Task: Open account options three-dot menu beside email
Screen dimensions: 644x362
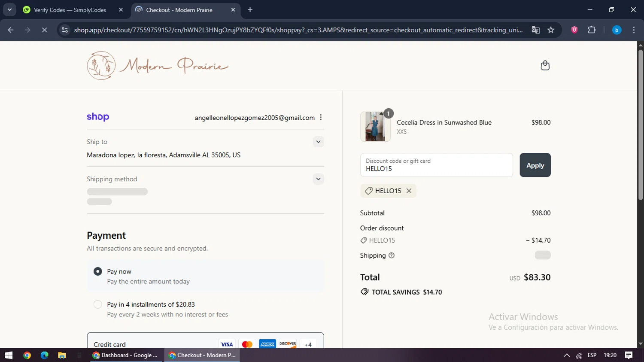Action: [321, 117]
